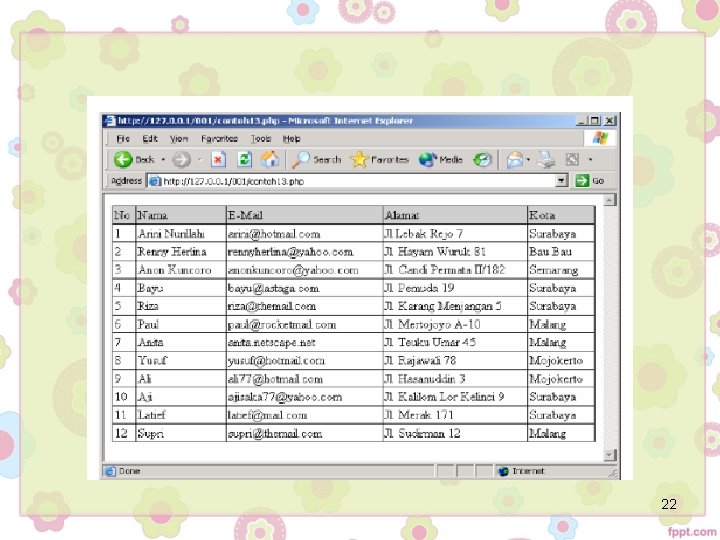Click city Bau Bau
Image resolution: width=720 pixels, height=540 pixels.
pyautogui.click(x=550, y=252)
